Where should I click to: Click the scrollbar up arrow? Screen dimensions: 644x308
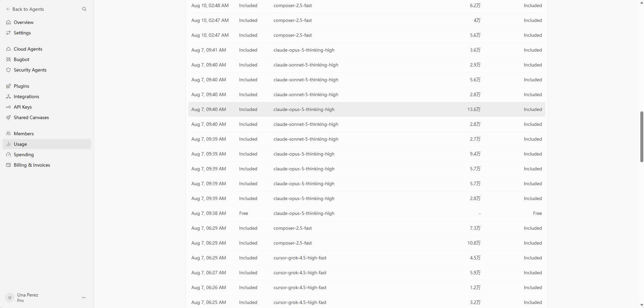642,3
